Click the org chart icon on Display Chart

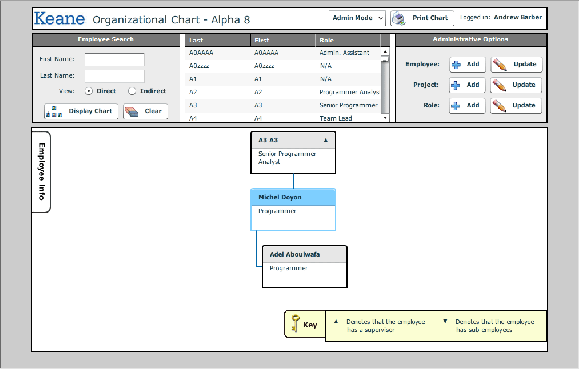click(54, 112)
